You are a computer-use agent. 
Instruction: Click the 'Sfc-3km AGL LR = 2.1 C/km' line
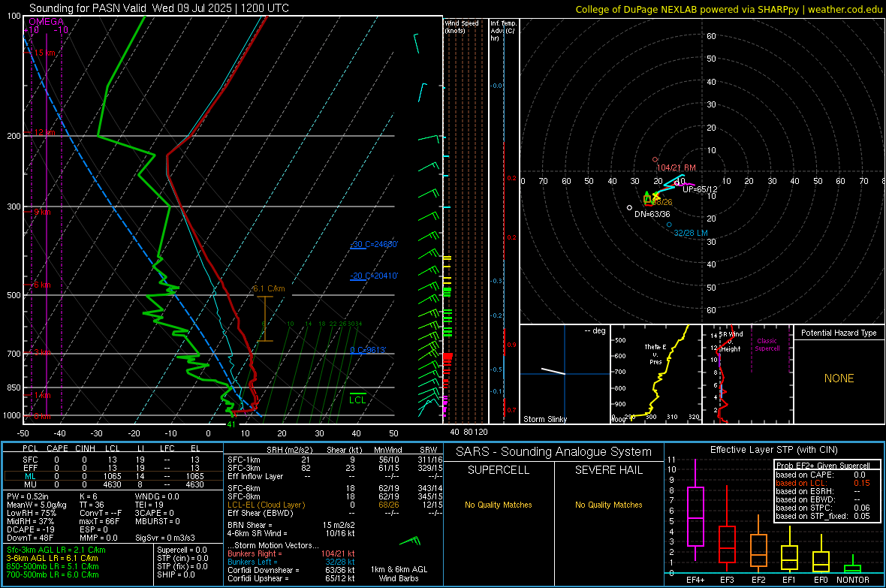point(56,550)
